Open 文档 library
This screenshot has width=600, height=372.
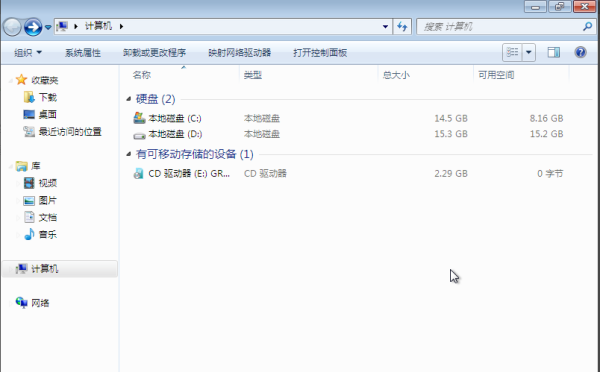click(47, 217)
